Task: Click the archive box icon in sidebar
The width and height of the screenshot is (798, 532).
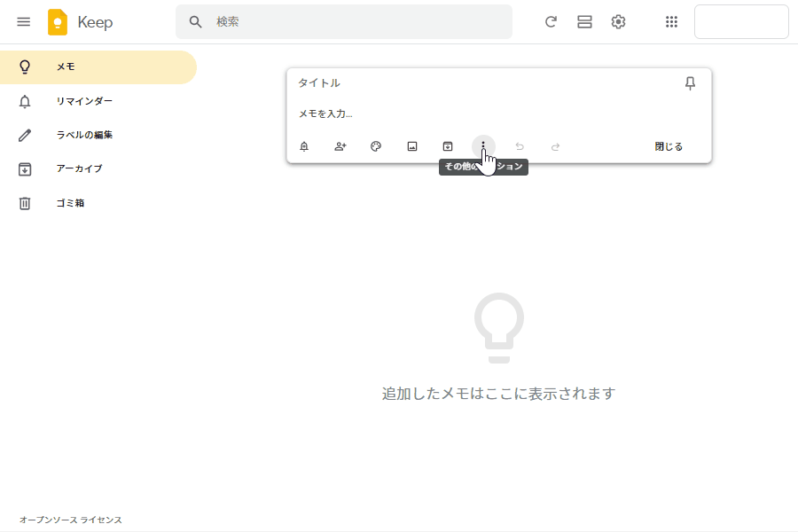Action: click(25, 169)
